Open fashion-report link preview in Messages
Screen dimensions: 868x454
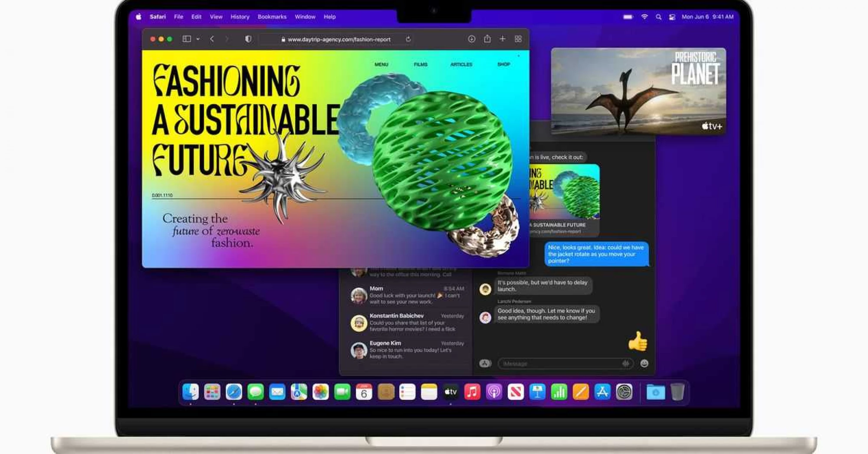tap(565, 200)
